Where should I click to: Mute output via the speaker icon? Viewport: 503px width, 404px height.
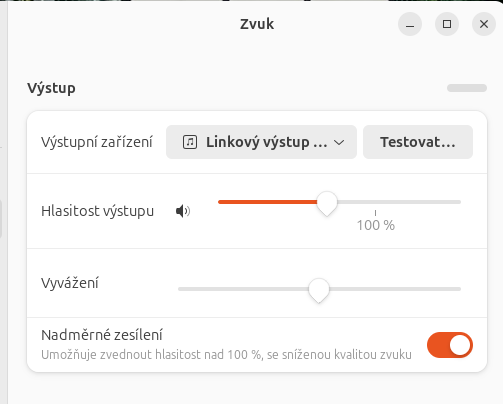point(183,211)
